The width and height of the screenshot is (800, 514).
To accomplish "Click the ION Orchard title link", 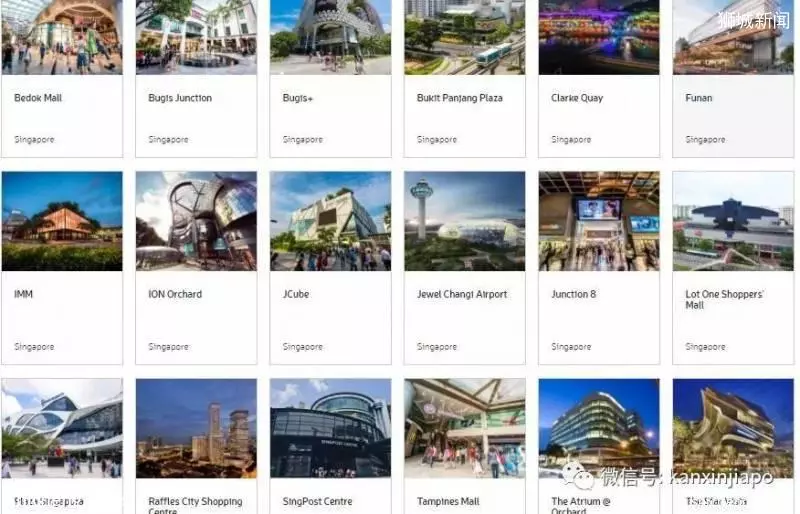I will (x=175, y=295).
